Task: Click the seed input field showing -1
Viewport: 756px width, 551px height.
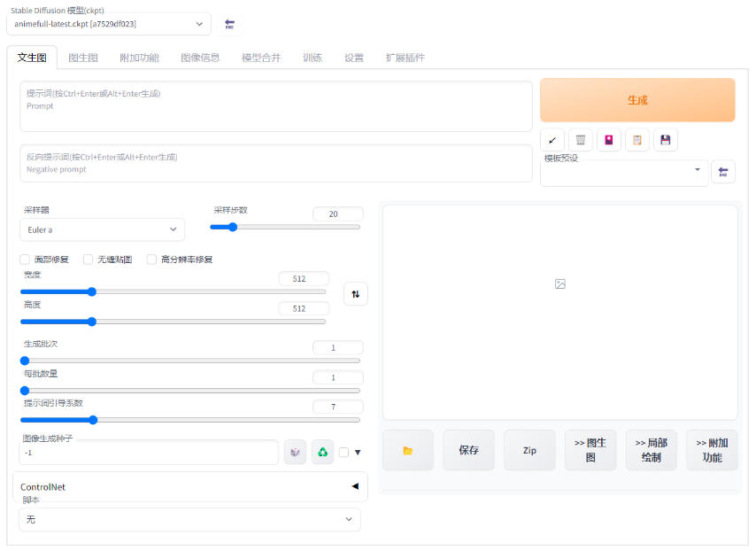Action: click(x=146, y=452)
